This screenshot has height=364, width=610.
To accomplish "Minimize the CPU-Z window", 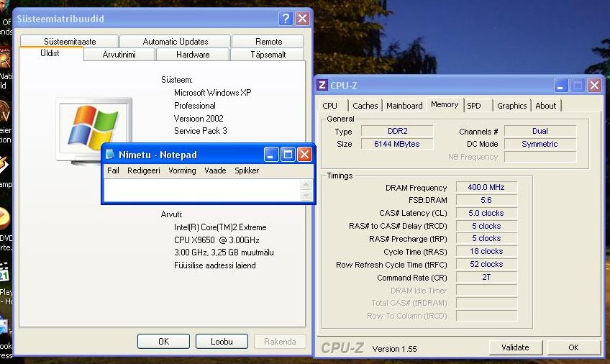I will 560,85.
